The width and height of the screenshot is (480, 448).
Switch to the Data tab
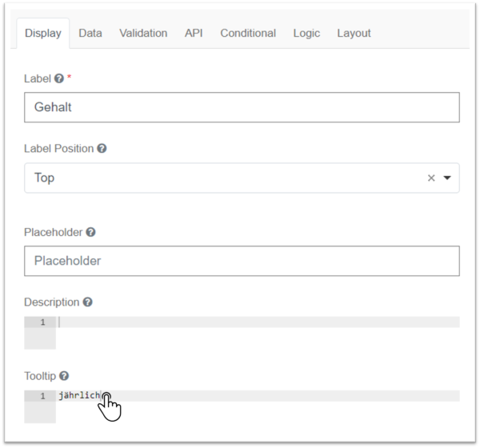90,33
